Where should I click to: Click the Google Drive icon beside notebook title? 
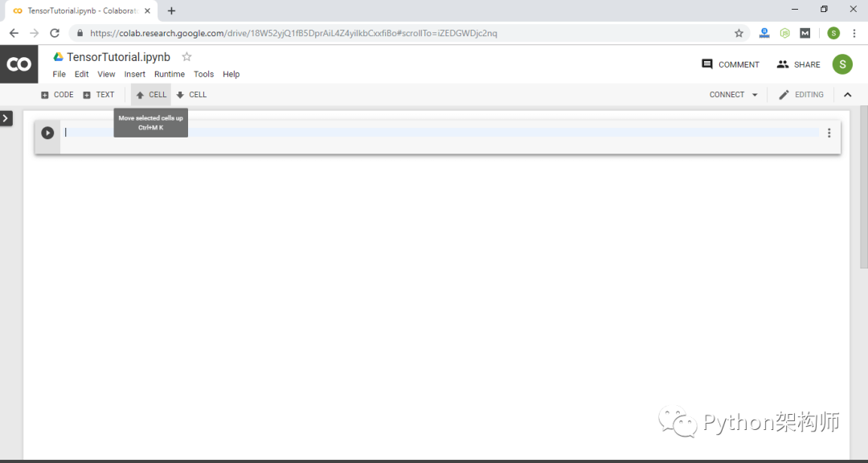click(58, 57)
